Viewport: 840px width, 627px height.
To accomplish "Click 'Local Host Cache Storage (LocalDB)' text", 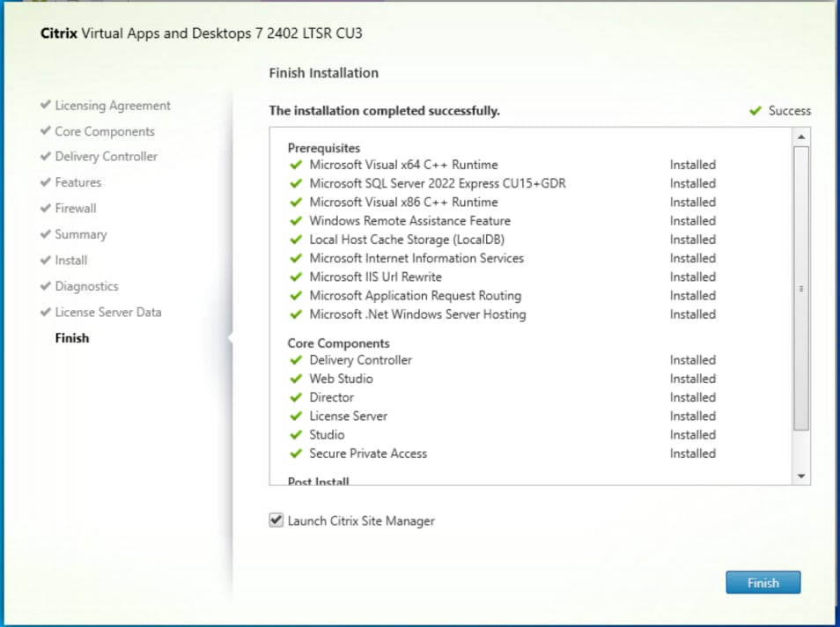I will point(407,240).
